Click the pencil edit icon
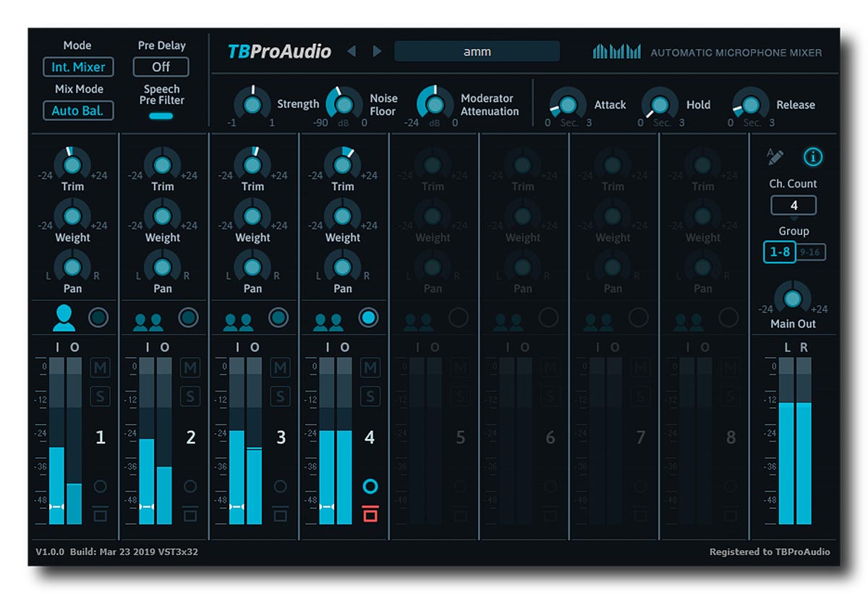Viewport: 868px width, 594px height. tap(775, 156)
